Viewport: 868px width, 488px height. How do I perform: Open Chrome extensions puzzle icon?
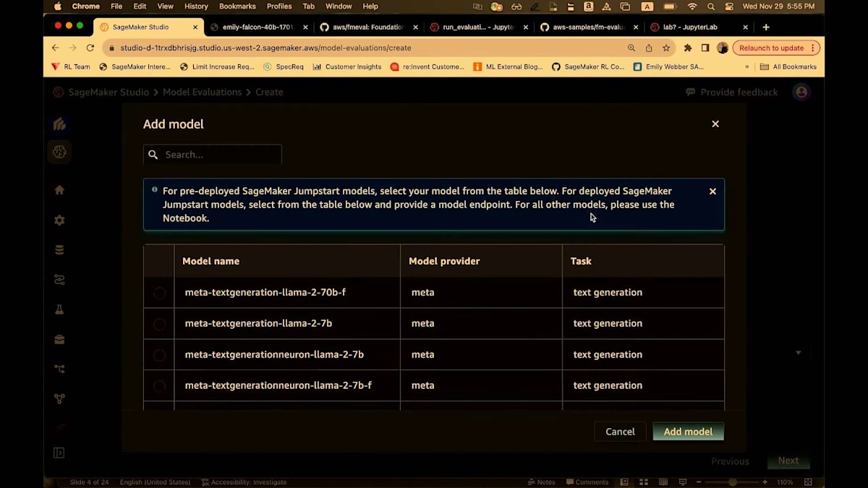tap(688, 48)
